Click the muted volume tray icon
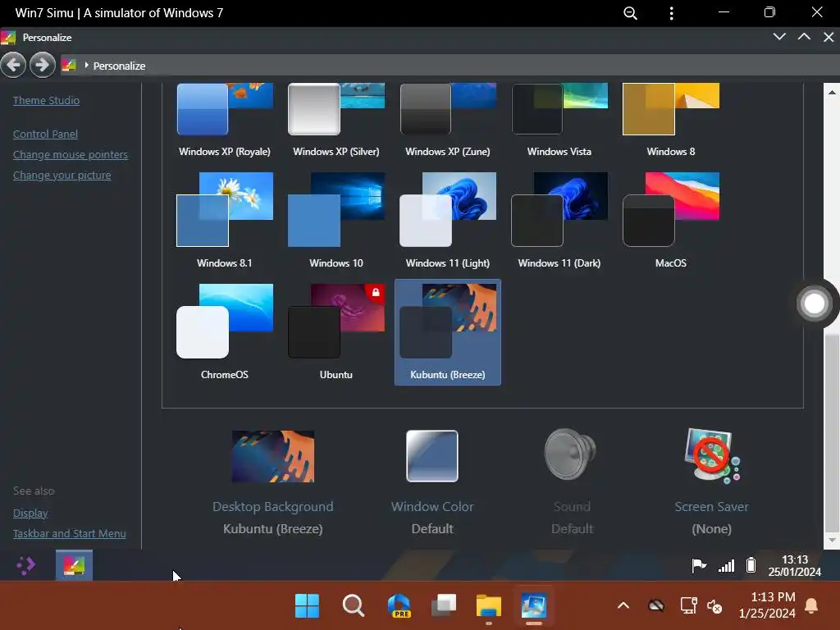Viewport: 840px width, 630px height. (x=714, y=606)
